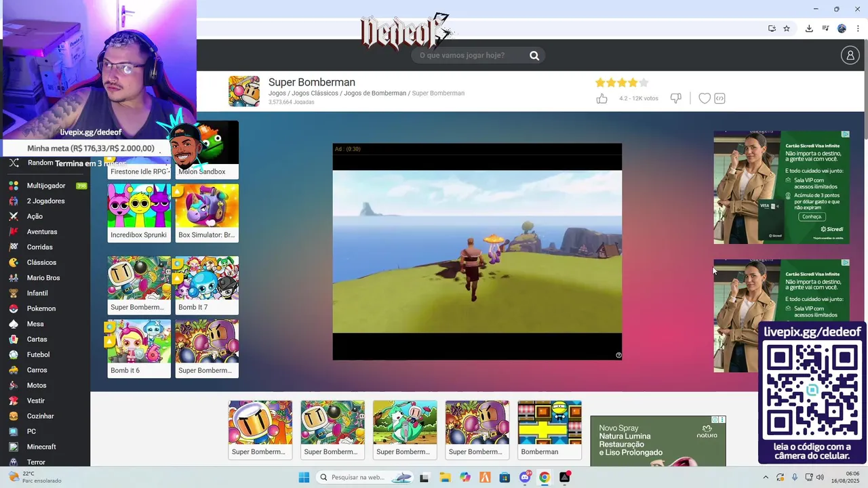Select the Motos category
The image size is (868, 488).
click(37, 386)
